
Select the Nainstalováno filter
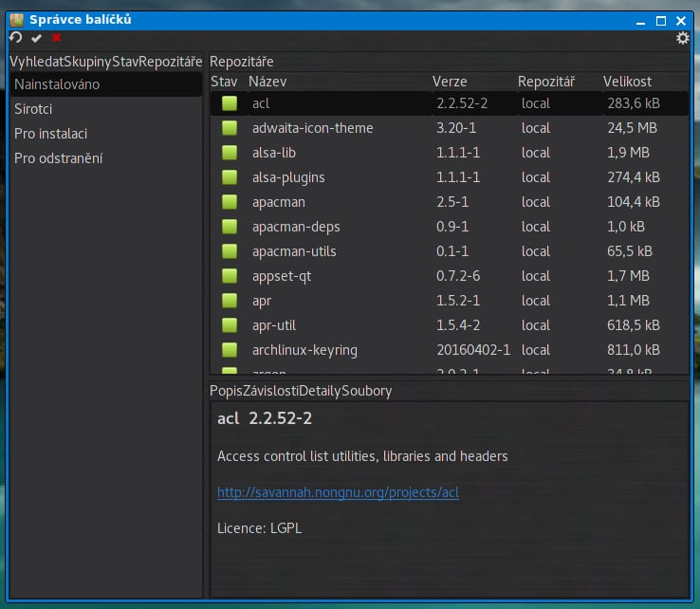106,84
